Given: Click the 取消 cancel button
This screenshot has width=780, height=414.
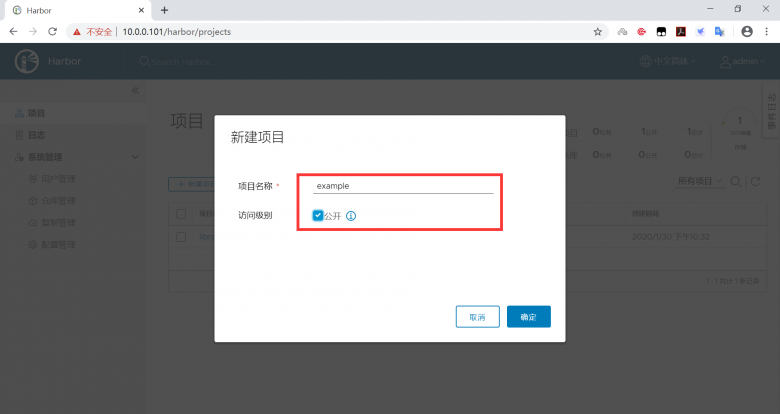Looking at the screenshot, I should point(478,317).
